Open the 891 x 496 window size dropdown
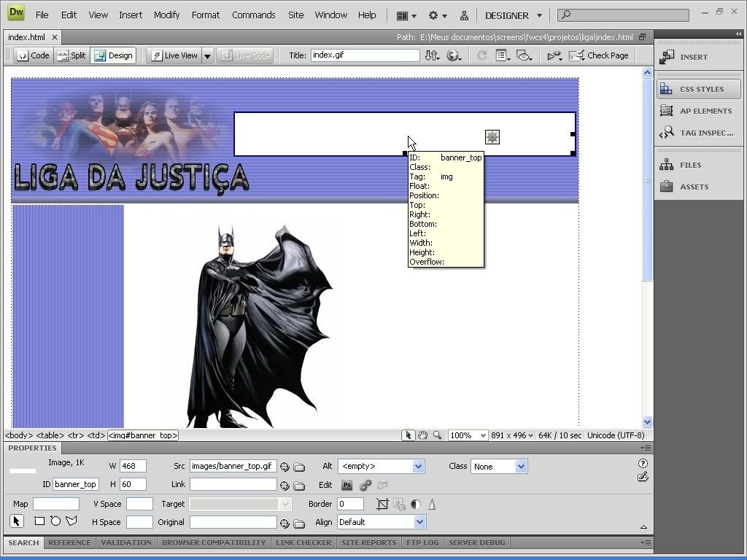The image size is (747, 560). click(x=512, y=435)
